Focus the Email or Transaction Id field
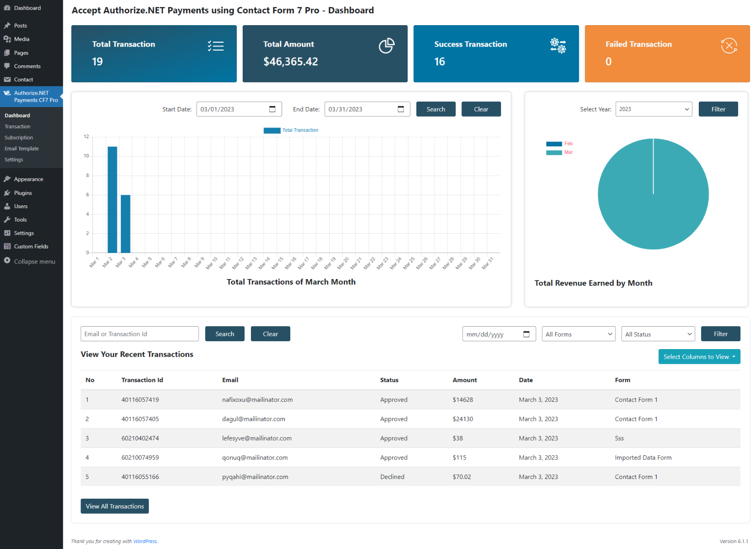This screenshot has width=756, height=549. (139, 334)
